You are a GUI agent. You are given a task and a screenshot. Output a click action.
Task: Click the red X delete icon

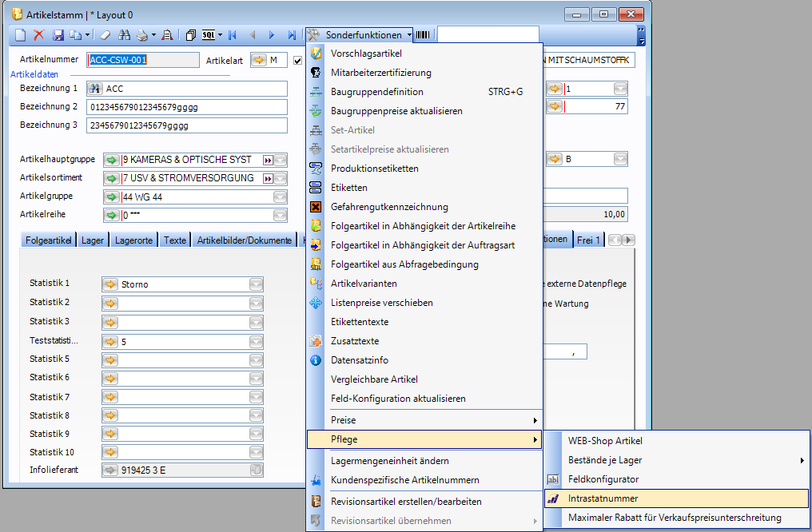(x=38, y=35)
